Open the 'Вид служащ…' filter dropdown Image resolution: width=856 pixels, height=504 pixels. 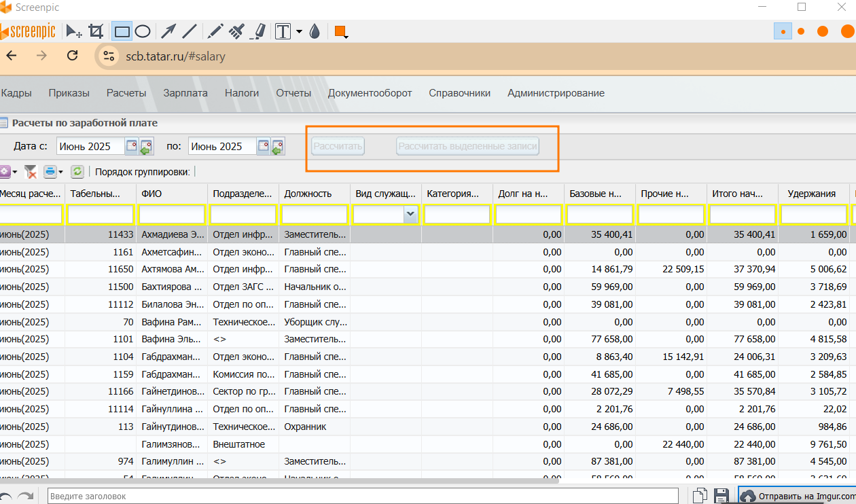click(x=410, y=215)
